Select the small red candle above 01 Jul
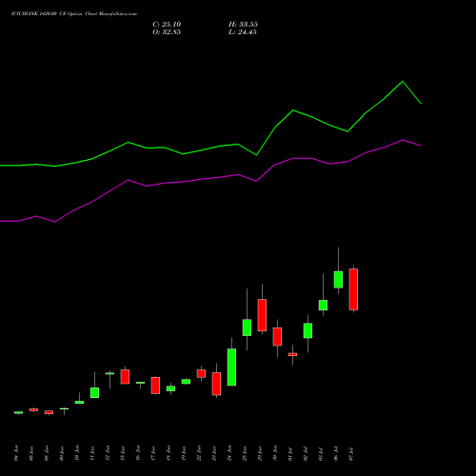The image size is (476, 476). click(292, 354)
